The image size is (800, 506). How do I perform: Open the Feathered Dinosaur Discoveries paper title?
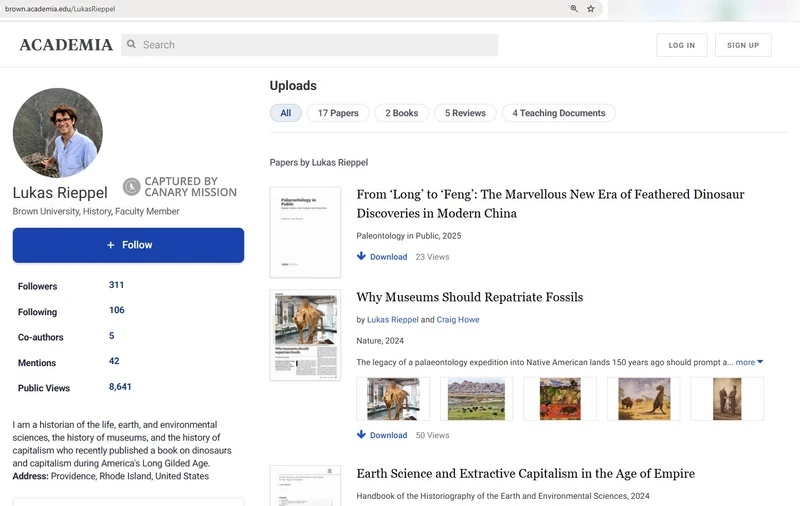(x=551, y=204)
